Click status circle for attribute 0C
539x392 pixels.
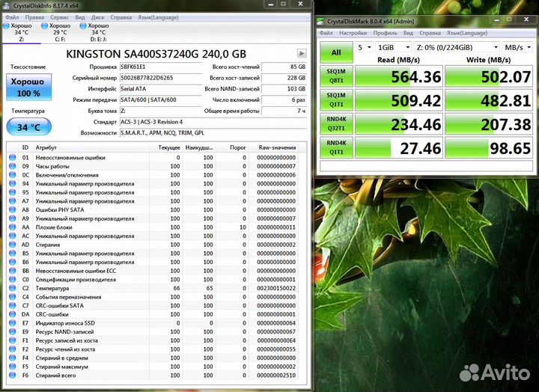13,175
